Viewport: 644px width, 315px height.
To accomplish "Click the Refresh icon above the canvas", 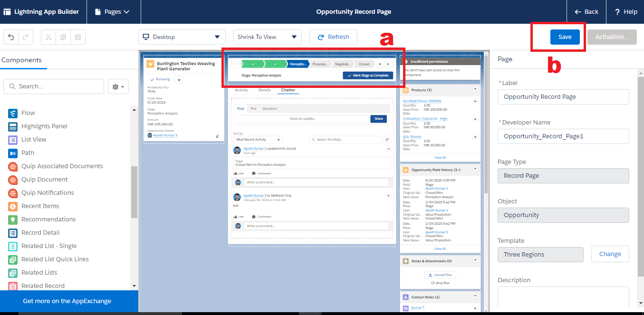I will [x=319, y=37].
